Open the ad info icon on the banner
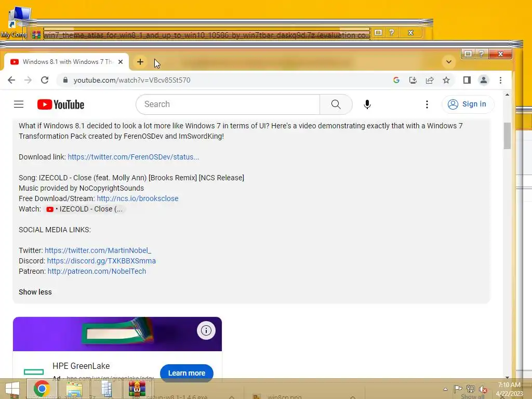Viewport: 532px width, 399px height. click(x=206, y=330)
